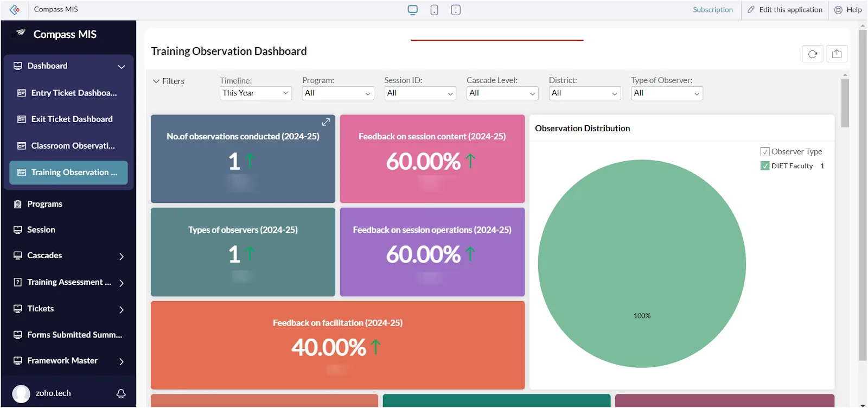
Task: Select Training Observation menu item
Action: tap(68, 173)
